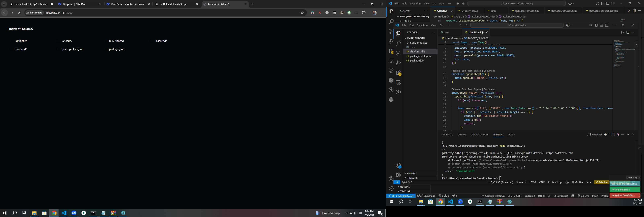644x217 pixels.
Task: Click the email-checker command center search box
Action: click(516, 25)
